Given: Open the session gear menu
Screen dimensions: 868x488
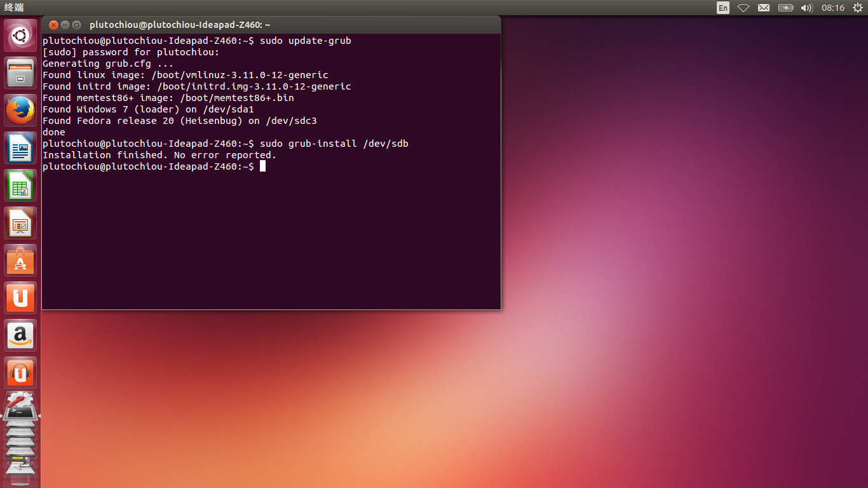Looking at the screenshot, I should (x=857, y=8).
